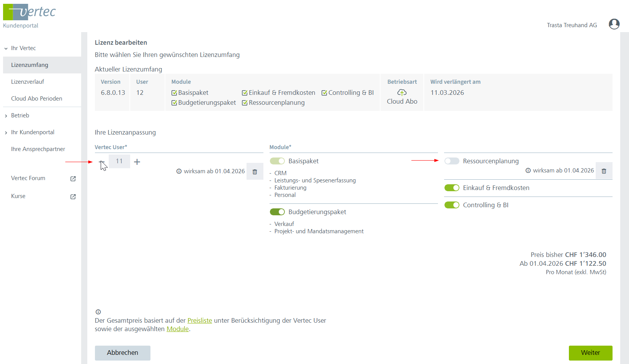Go to Cloud Abo Perioden
Screen dimensions: 629x364
tap(37, 99)
